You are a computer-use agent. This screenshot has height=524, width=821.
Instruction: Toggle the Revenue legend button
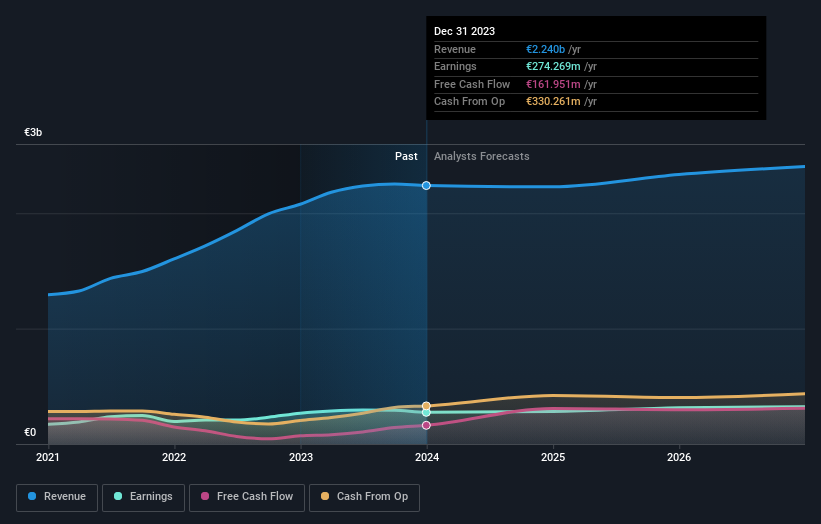[57, 497]
